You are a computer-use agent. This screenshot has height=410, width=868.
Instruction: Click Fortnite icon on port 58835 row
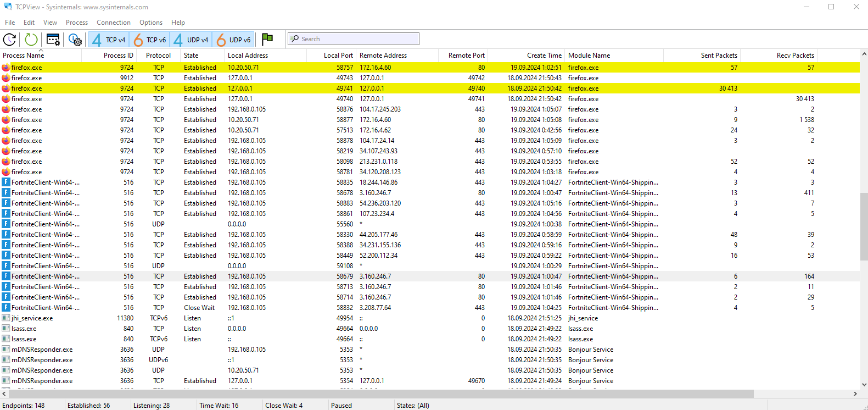pyautogui.click(x=5, y=182)
